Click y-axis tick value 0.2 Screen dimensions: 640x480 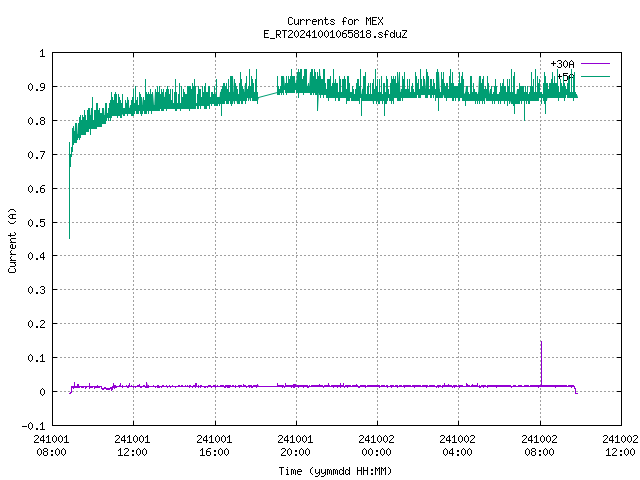(36, 324)
